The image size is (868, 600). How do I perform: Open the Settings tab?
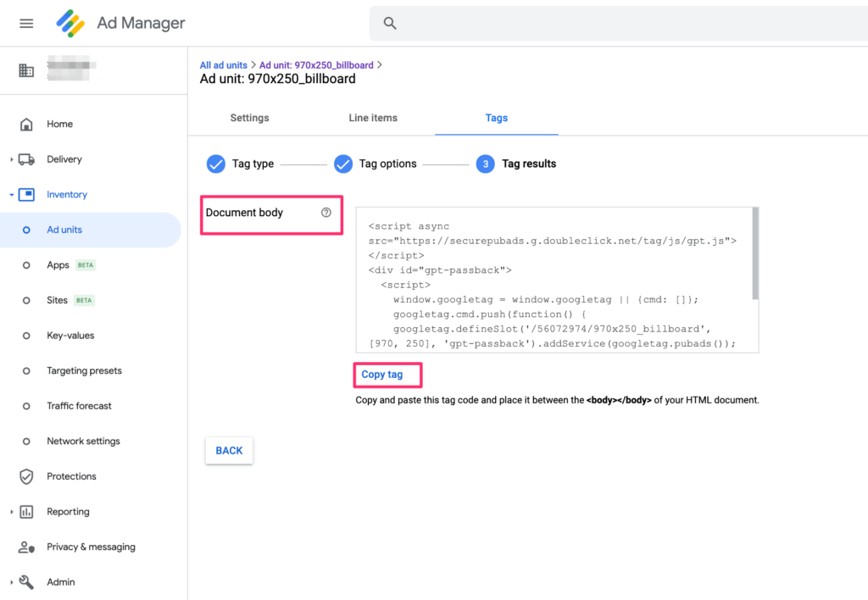click(249, 118)
